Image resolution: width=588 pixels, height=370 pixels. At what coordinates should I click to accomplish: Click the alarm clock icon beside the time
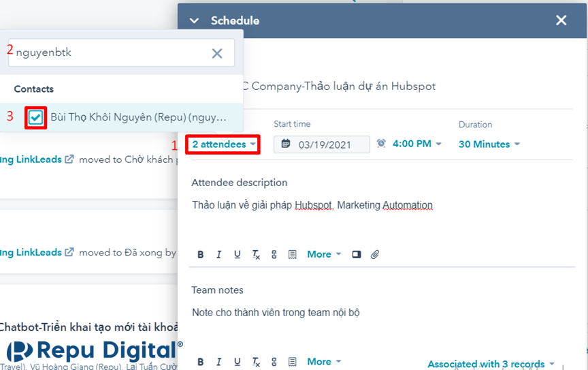[381, 144]
